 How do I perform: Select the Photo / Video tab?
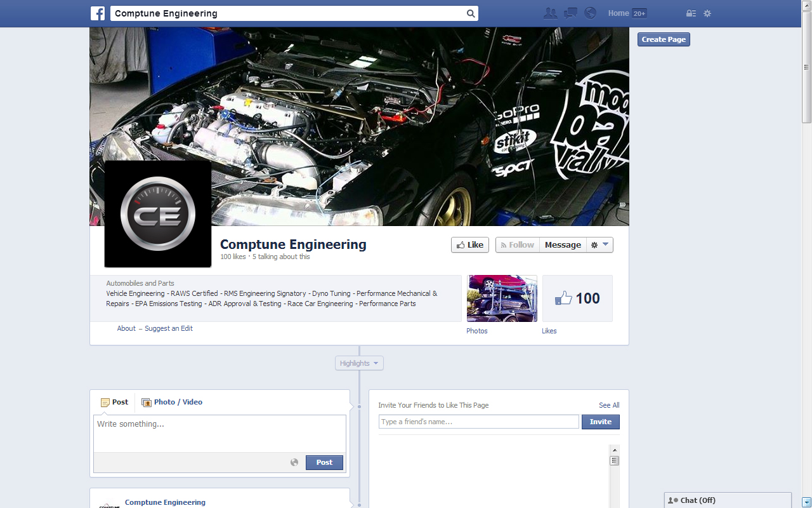pyautogui.click(x=172, y=402)
